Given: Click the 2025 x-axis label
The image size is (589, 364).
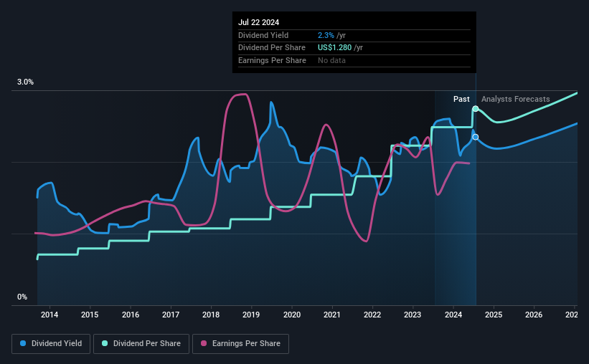Looking at the screenshot, I should click(494, 315).
